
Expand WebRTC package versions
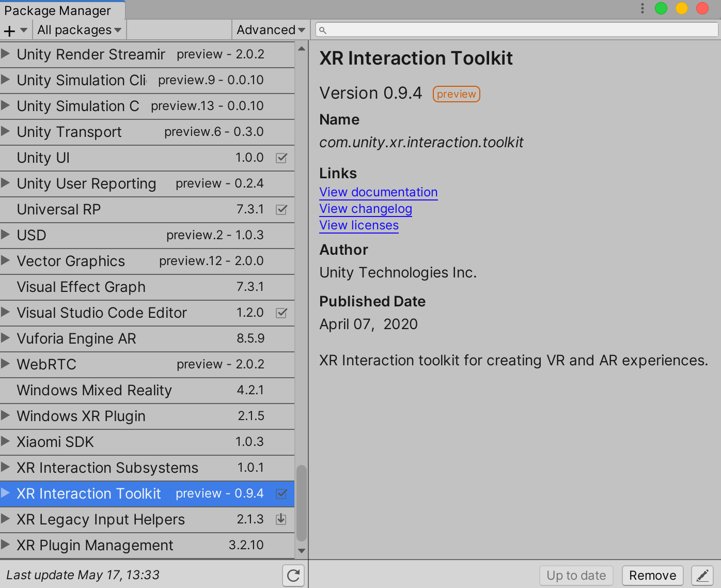coord(6,363)
